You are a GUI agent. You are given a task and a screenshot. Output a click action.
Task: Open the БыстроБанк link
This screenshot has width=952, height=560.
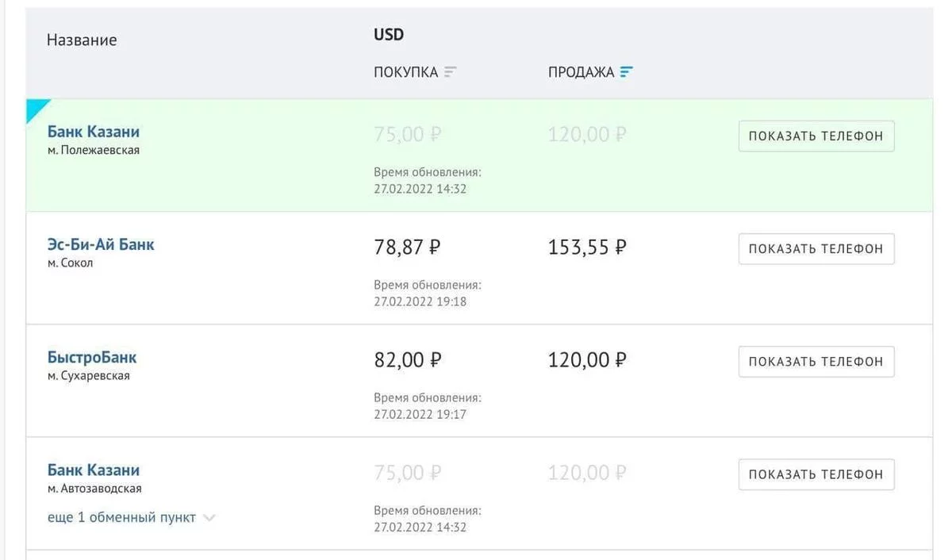pyautogui.click(x=92, y=357)
